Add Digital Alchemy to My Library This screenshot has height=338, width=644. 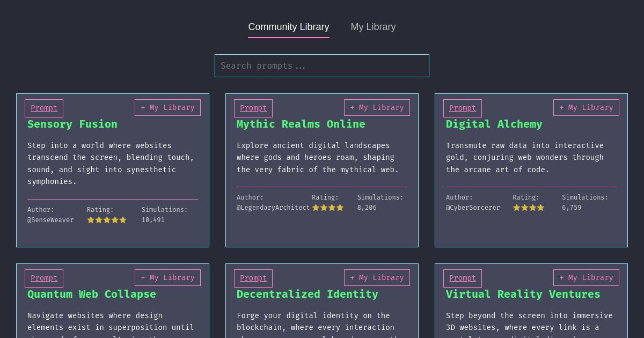(x=586, y=107)
